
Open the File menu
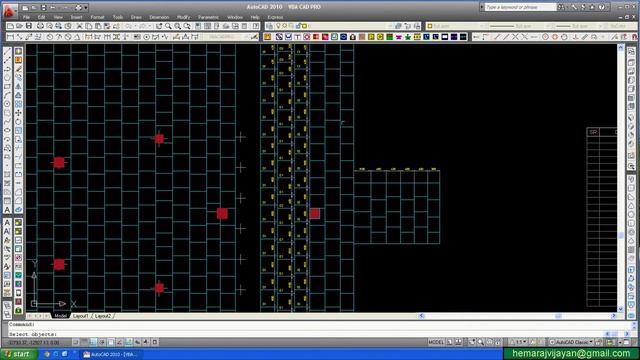click(26, 17)
